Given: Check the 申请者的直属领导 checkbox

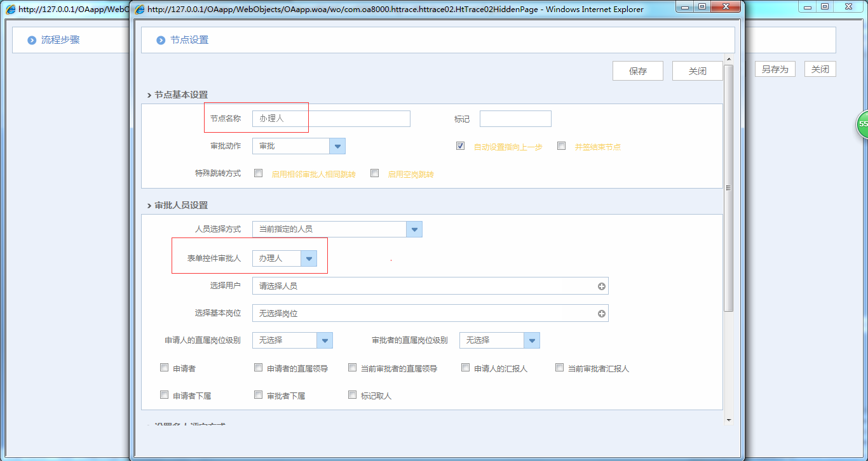Looking at the screenshot, I should click(x=258, y=368).
